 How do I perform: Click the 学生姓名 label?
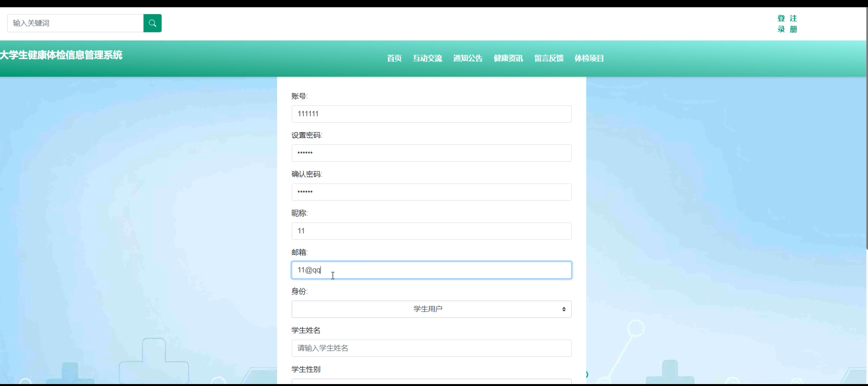point(306,330)
